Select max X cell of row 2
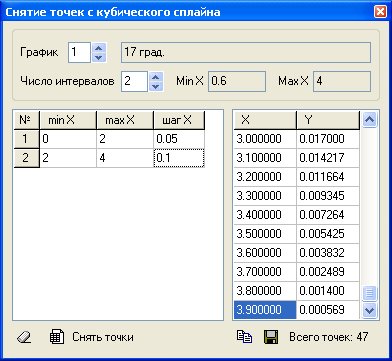This screenshot has width=392, height=361. pos(125,158)
